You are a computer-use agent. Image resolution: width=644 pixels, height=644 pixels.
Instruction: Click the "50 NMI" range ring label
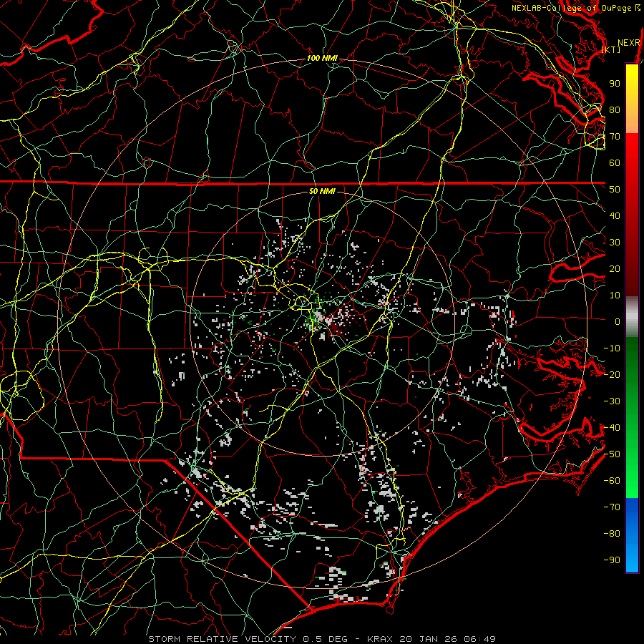click(322, 191)
